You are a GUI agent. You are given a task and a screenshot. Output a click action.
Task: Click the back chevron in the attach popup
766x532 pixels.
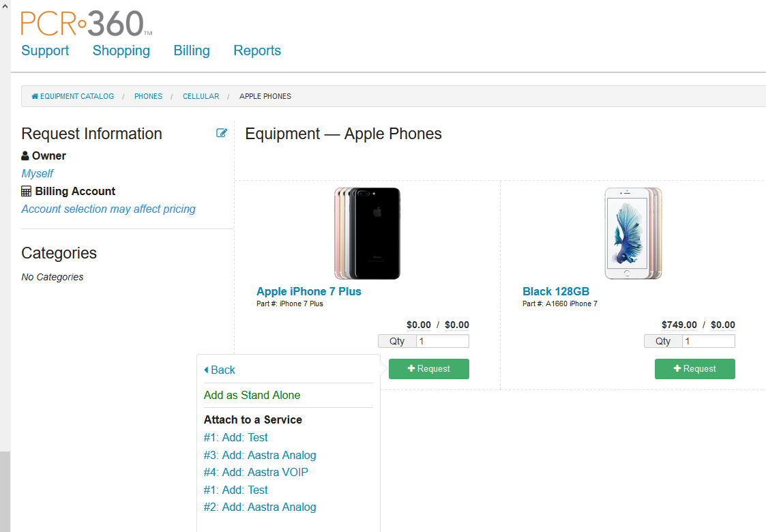tap(207, 369)
